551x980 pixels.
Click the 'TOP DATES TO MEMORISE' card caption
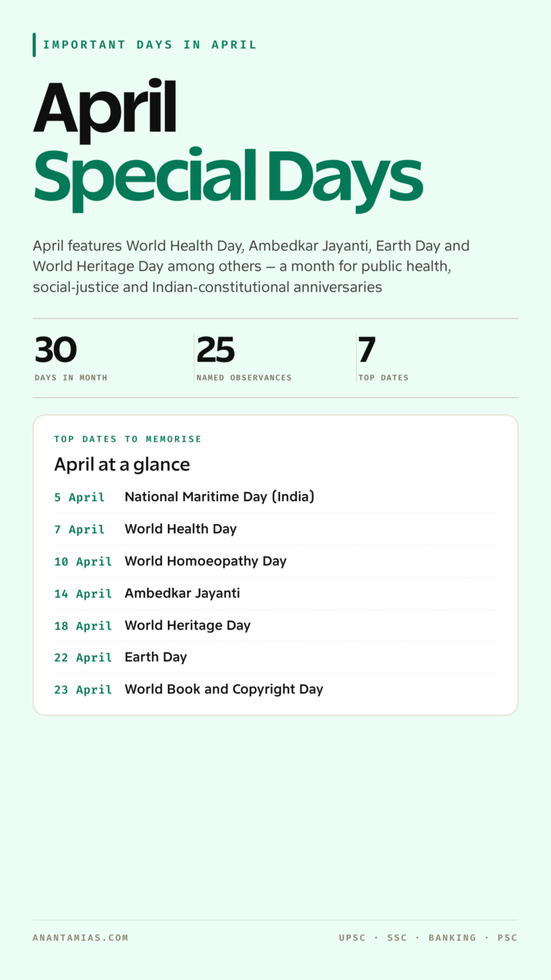pos(128,439)
